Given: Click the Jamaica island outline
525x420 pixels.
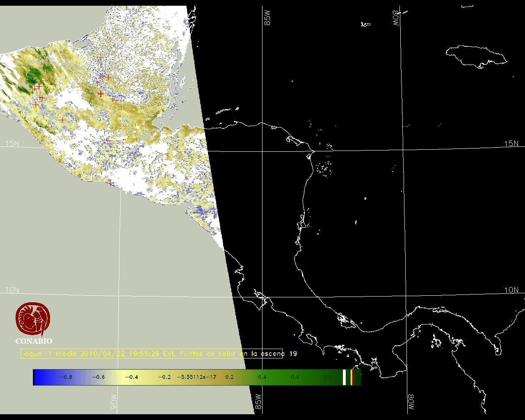Looking at the screenshot, I should pyautogui.click(x=476, y=55).
